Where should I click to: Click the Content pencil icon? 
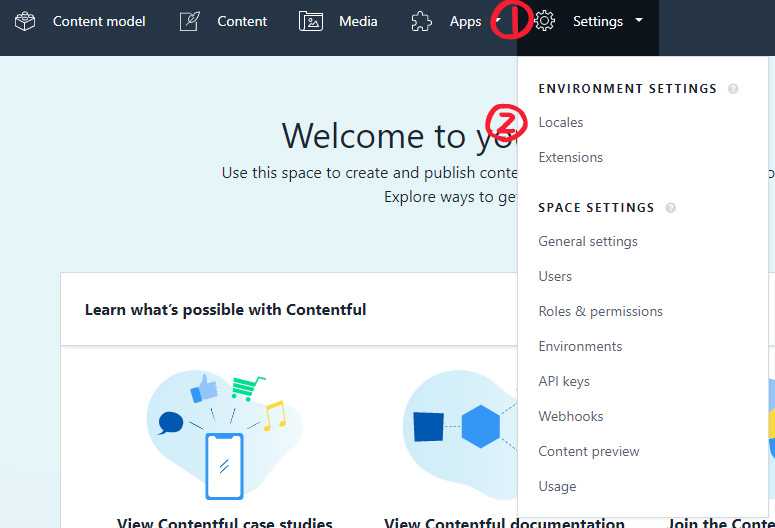[190, 21]
